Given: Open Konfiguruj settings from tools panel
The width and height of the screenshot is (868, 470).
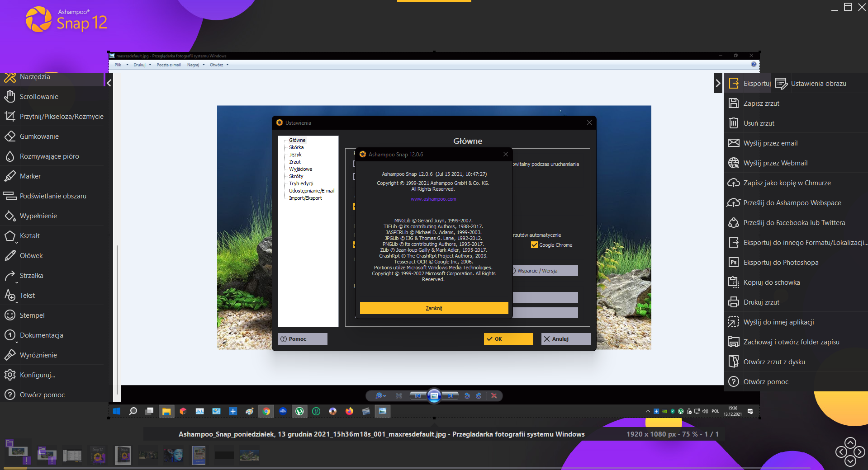Looking at the screenshot, I should point(52,375).
